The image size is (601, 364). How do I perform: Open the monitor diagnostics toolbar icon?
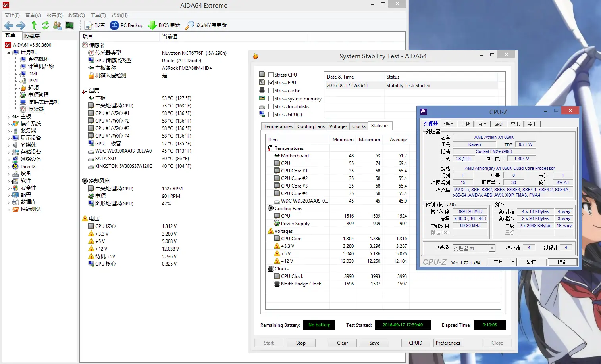(x=70, y=25)
